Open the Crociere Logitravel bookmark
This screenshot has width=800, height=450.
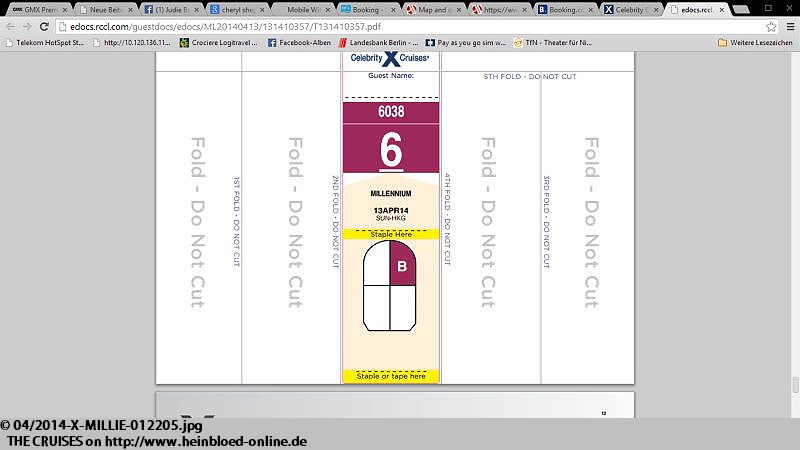tap(219, 43)
